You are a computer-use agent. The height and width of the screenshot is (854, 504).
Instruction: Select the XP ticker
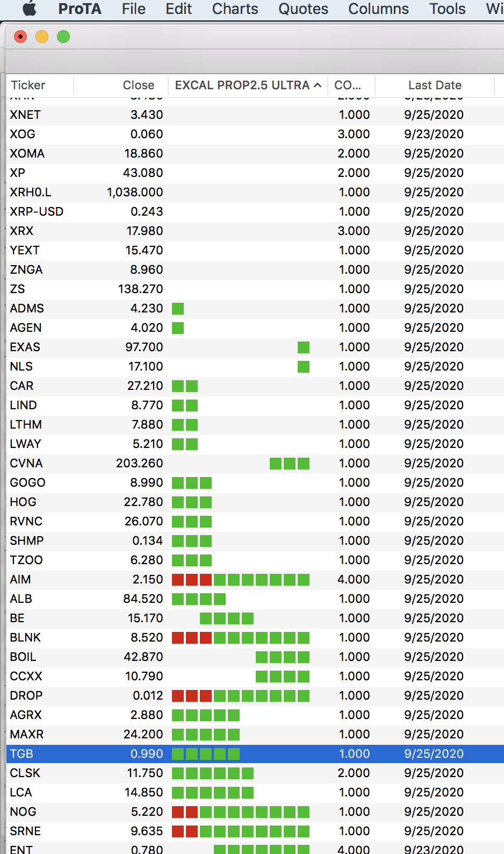pos(18,173)
